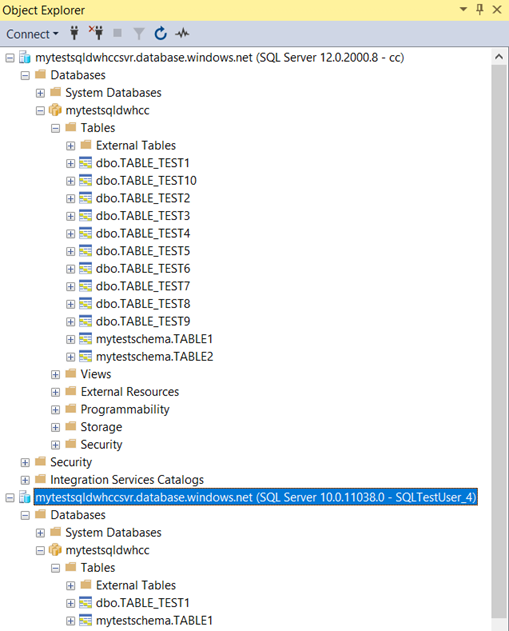Click the Stop square icon in toolbar
509x631 pixels.
(x=117, y=33)
